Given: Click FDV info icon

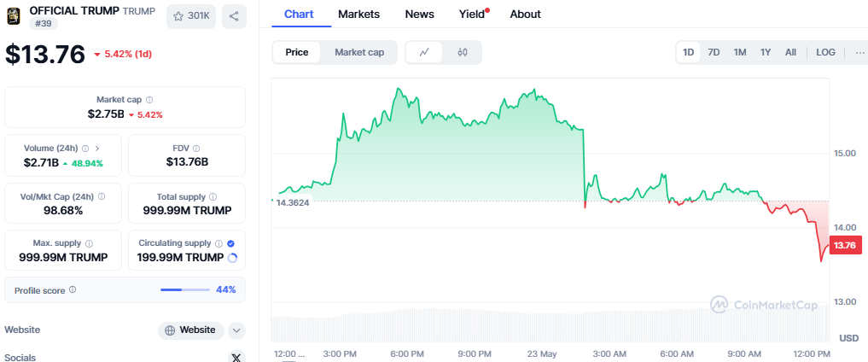Looking at the screenshot, I should coord(196,149).
